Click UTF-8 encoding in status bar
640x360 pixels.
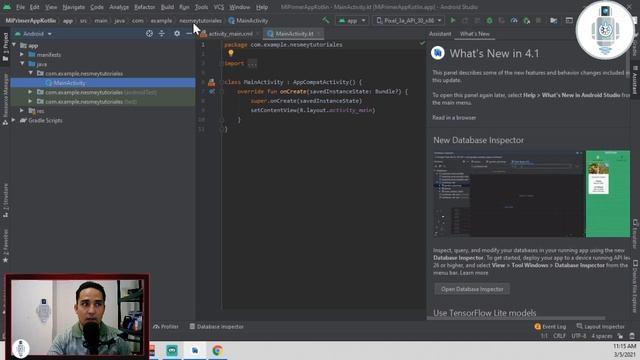pos(579,336)
